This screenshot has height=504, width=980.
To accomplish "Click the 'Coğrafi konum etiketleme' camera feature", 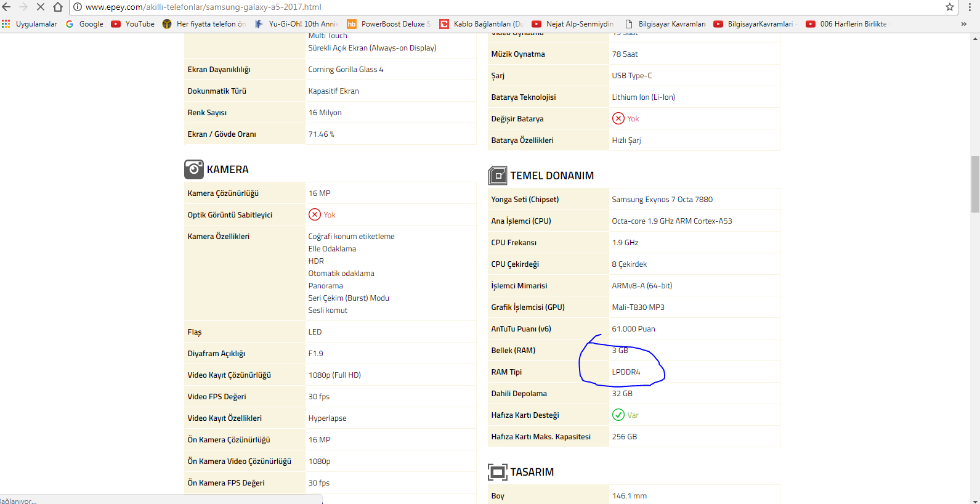I will pyautogui.click(x=351, y=237).
